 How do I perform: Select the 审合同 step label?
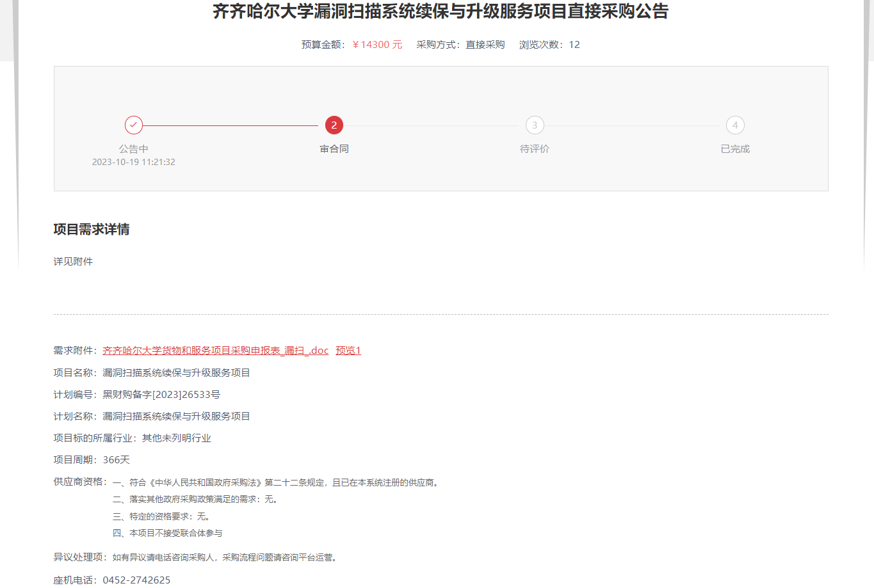coord(334,149)
